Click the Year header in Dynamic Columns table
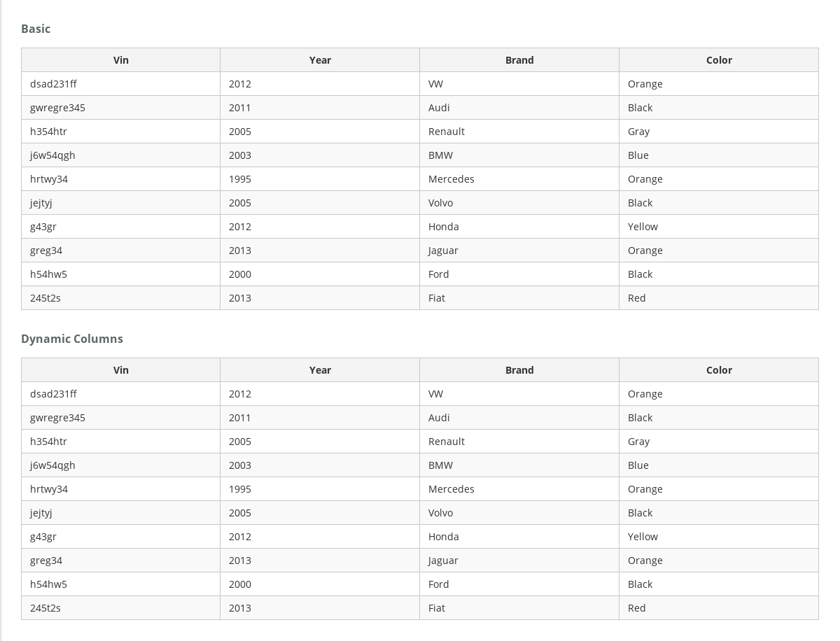 pyautogui.click(x=320, y=369)
